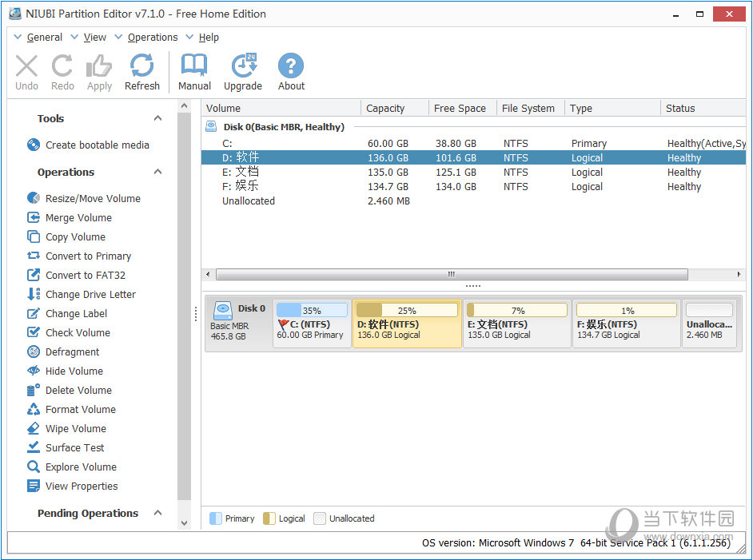The height and width of the screenshot is (560, 753).
Task: Choose Defragment from the sidebar
Action: tap(72, 352)
